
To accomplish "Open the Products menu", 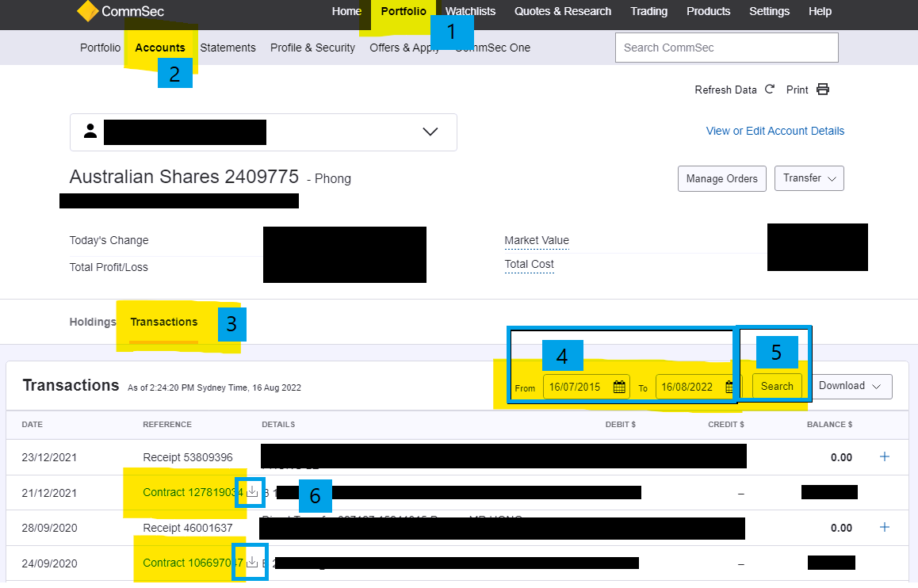I will 709,11.
